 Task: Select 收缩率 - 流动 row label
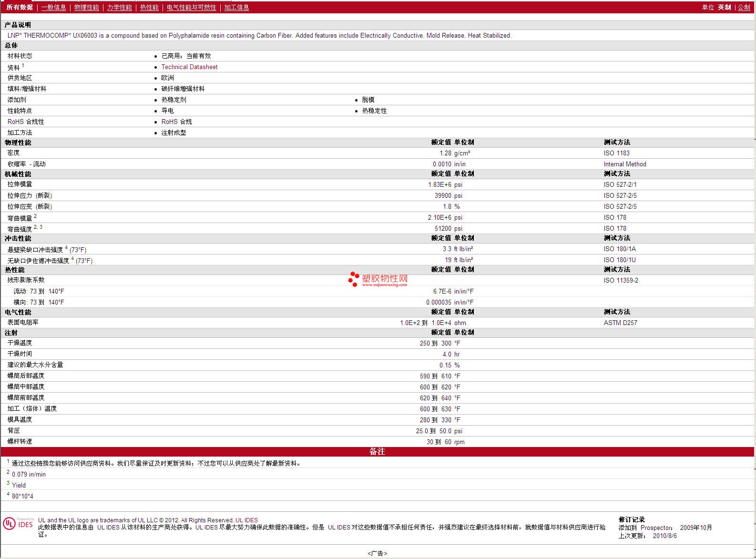click(26, 164)
